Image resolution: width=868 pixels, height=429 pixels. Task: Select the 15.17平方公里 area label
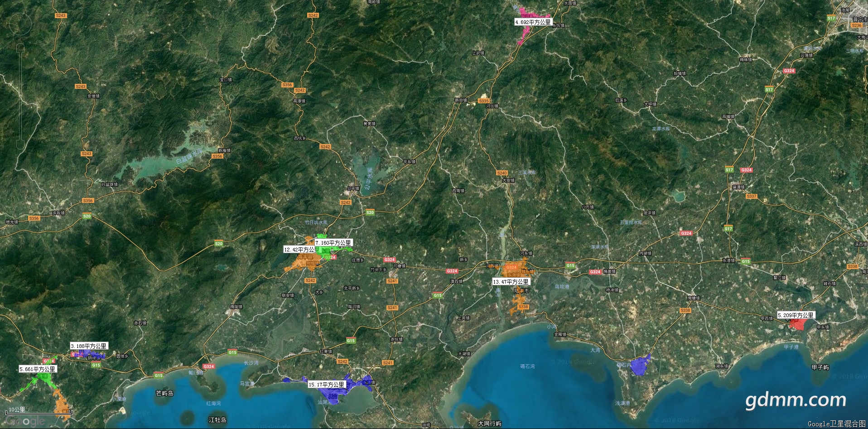click(x=326, y=385)
